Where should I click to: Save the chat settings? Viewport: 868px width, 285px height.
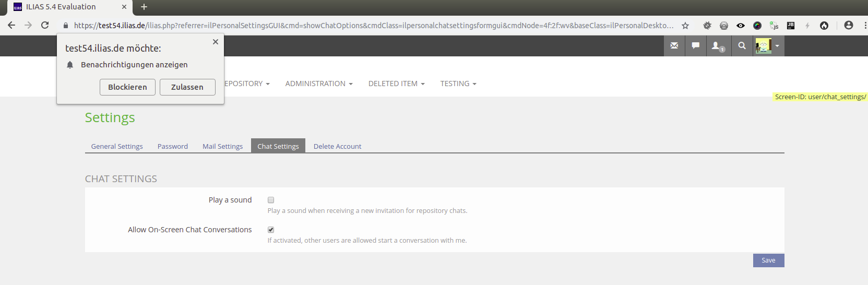[x=768, y=260]
